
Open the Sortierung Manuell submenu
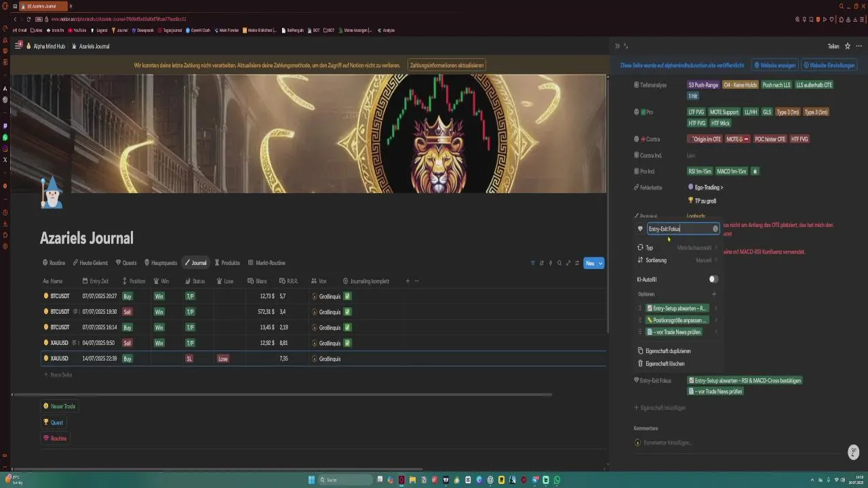(677, 260)
